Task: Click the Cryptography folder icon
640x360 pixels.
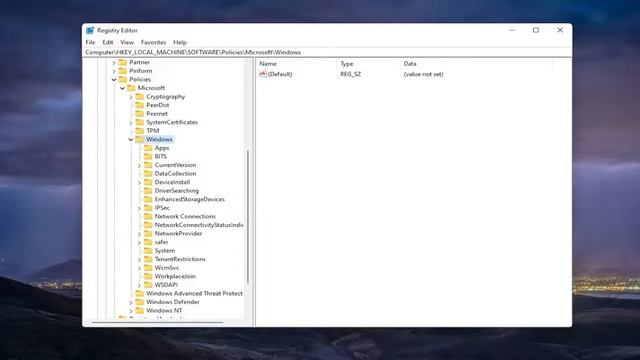Action: click(140, 96)
